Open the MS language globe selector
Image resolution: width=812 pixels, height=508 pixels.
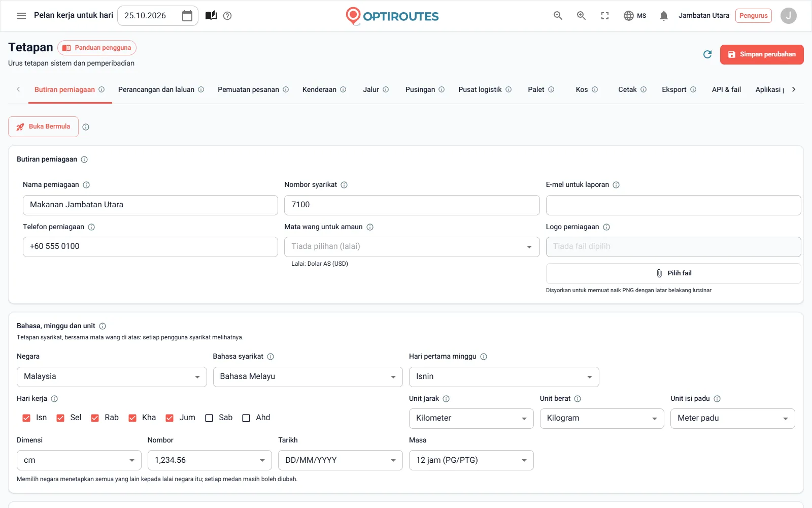tap(635, 16)
